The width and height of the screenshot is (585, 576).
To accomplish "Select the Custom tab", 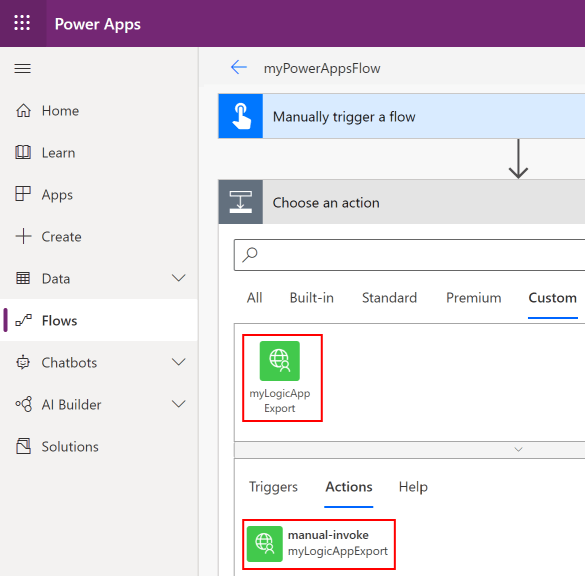I will pos(553,298).
